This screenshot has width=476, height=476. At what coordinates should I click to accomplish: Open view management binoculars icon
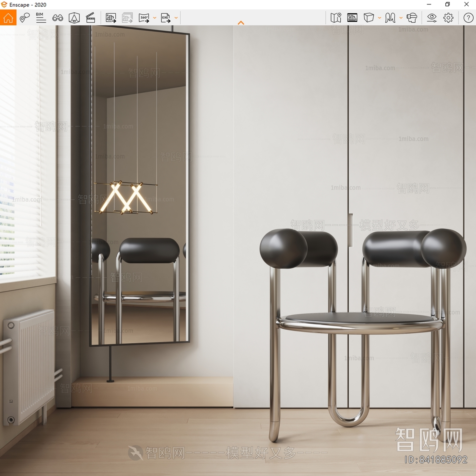pos(57,18)
